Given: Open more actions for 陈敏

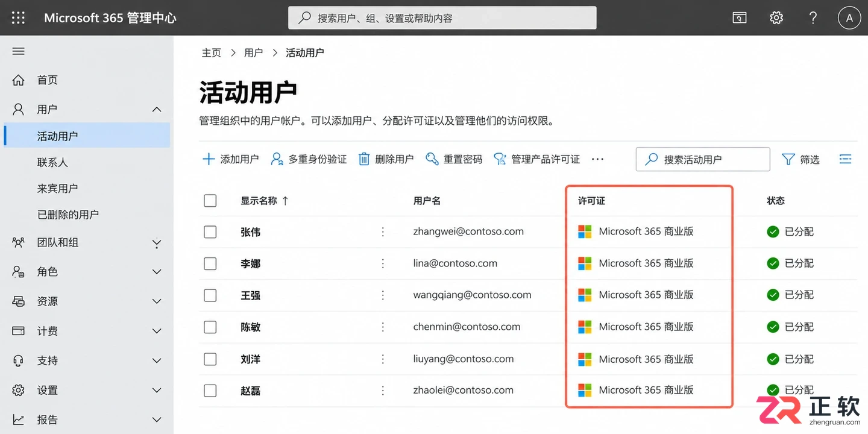Looking at the screenshot, I should pyautogui.click(x=383, y=327).
